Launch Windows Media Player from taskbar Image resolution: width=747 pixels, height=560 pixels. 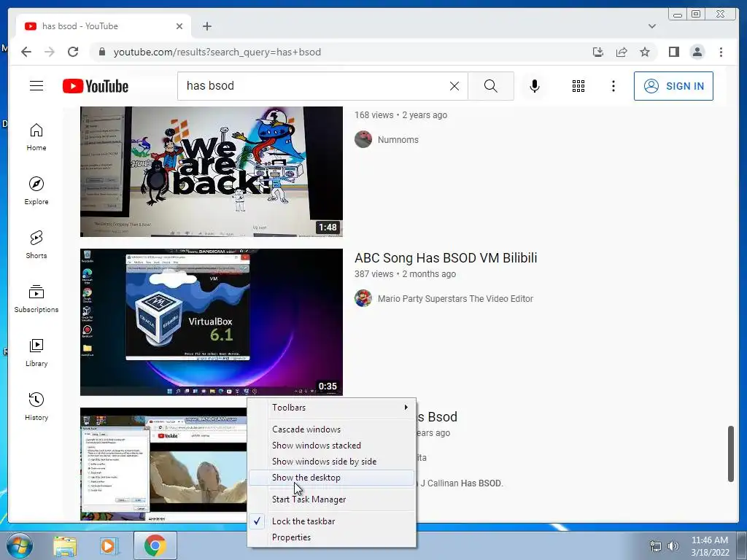(109, 546)
